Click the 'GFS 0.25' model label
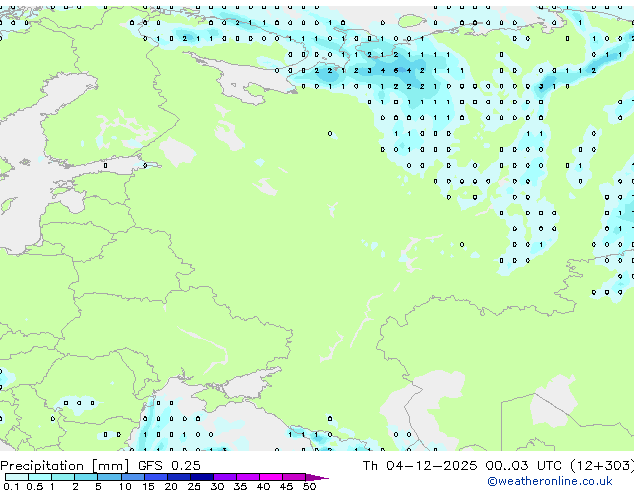Viewport: 634px width, 490px height. [x=169, y=466]
